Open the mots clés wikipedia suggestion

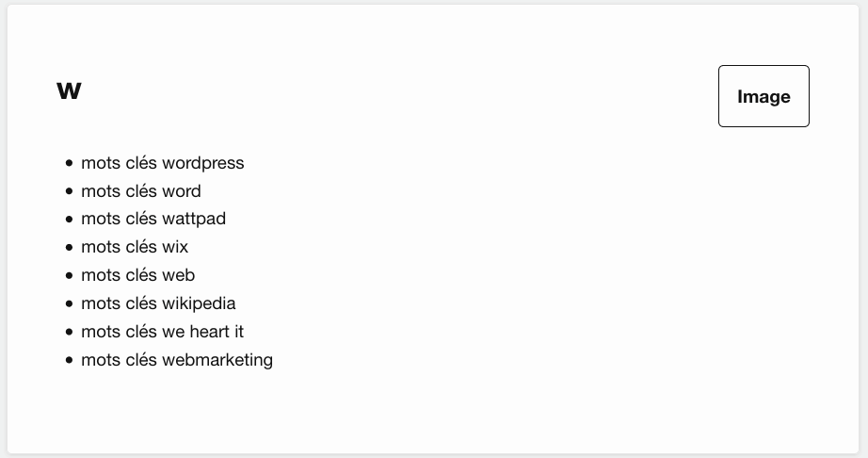click(158, 303)
